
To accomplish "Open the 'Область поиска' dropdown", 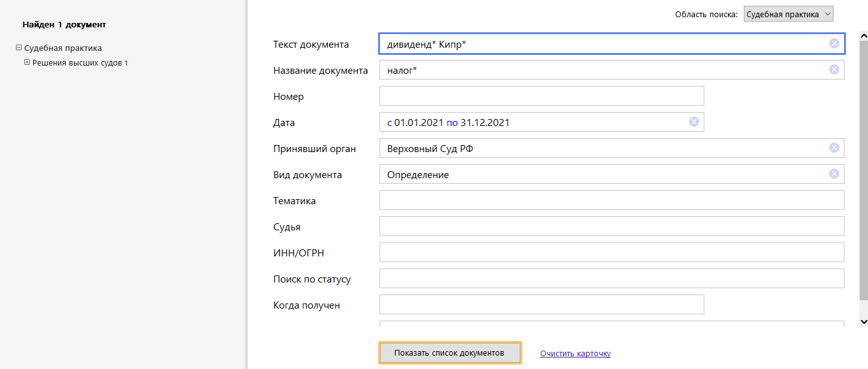I will 788,14.
